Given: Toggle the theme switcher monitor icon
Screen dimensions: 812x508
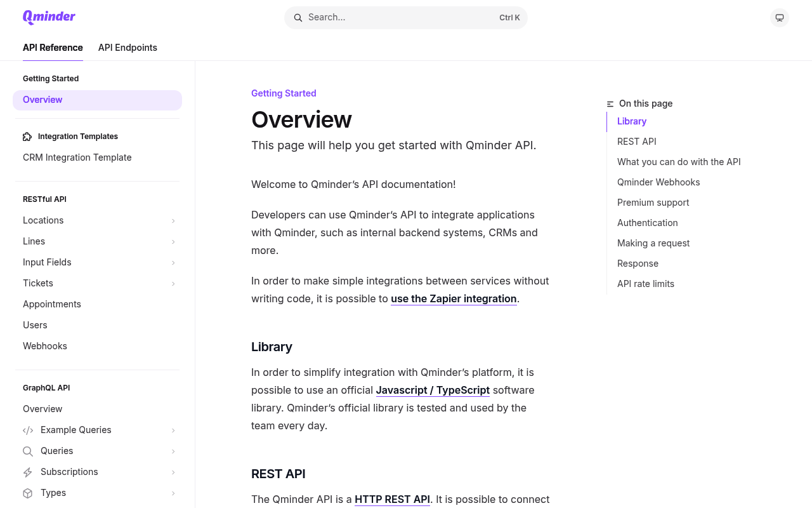Looking at the screenshot, I should pos(780,18).
